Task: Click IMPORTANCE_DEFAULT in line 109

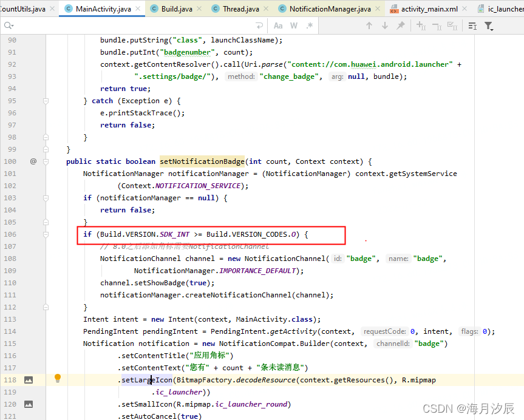Action: coord(257,271)
